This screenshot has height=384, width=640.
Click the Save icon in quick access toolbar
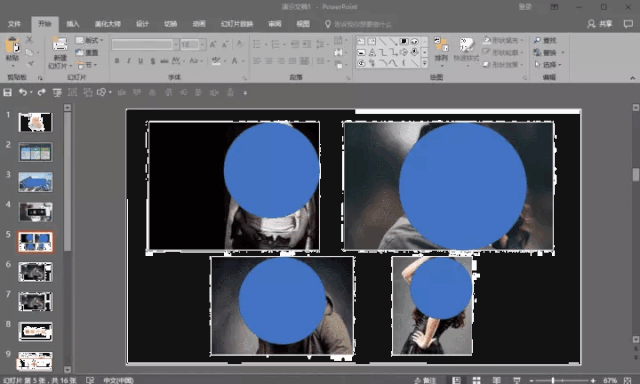pos(7,93)
